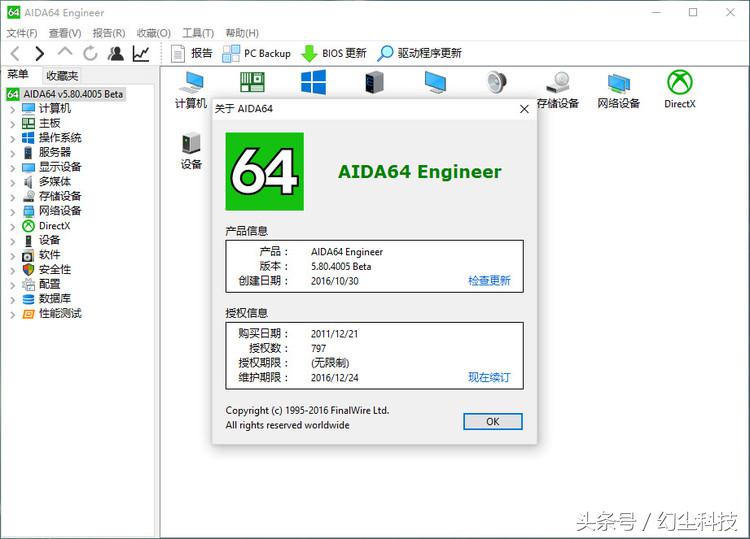Viewport: 750px width, 539px height.
Task: Click the 报告 report toolbar button
Action: pos(191,54)
